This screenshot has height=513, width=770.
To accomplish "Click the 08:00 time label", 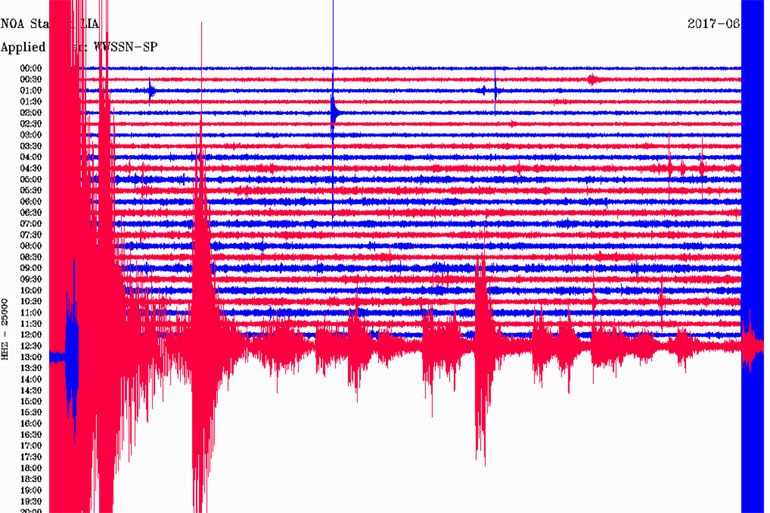I will click(30, 246).
